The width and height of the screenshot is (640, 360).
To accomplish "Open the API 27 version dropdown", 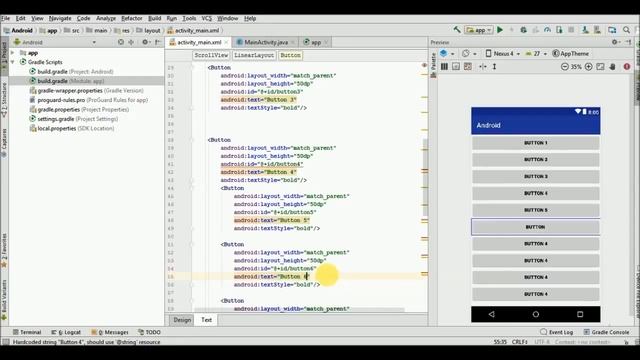I will point(536,53).
